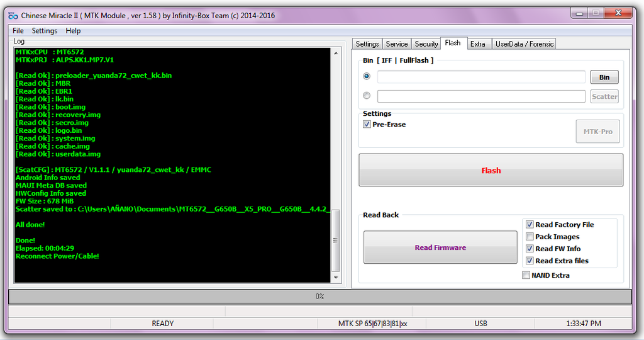Image resolution: width=644 pixels, height=340 pixels.
Task: Select the Scatter file radio button
Action: pyautogui.click(x=367, y=96)
